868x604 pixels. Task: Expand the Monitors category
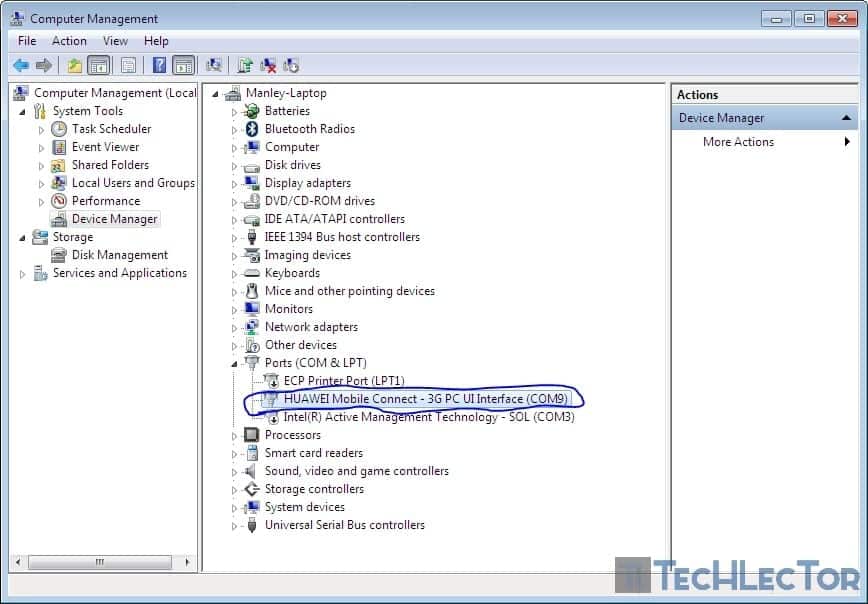234,310
